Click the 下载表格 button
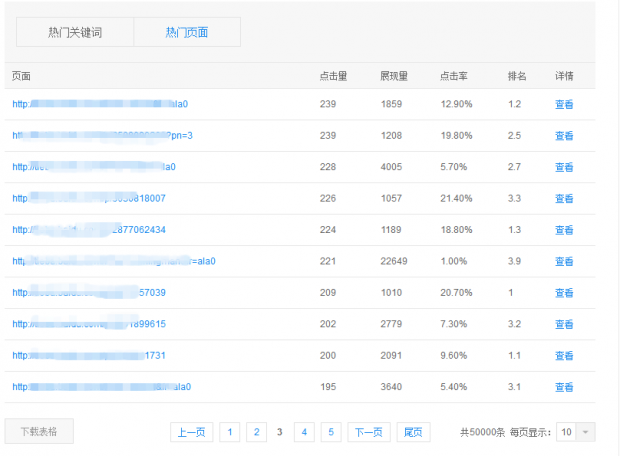This screenshot has width=620, height=456. [39, 432]
